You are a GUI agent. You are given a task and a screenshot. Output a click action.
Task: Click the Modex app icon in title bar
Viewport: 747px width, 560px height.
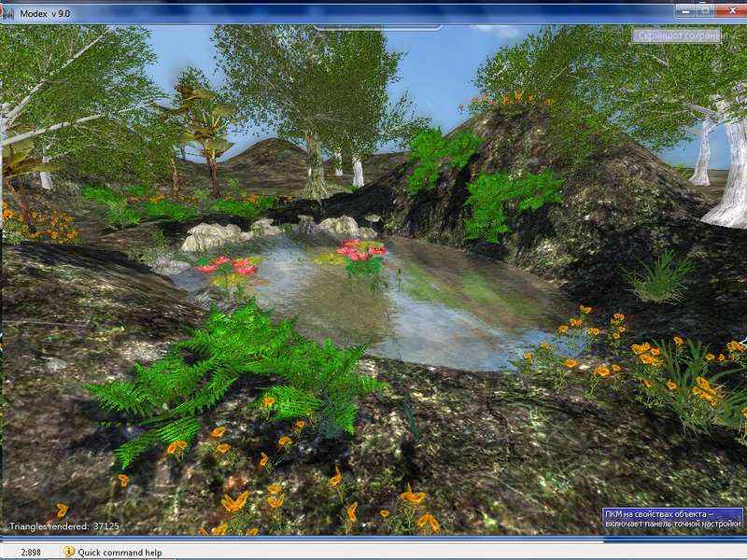coord(7,9)
